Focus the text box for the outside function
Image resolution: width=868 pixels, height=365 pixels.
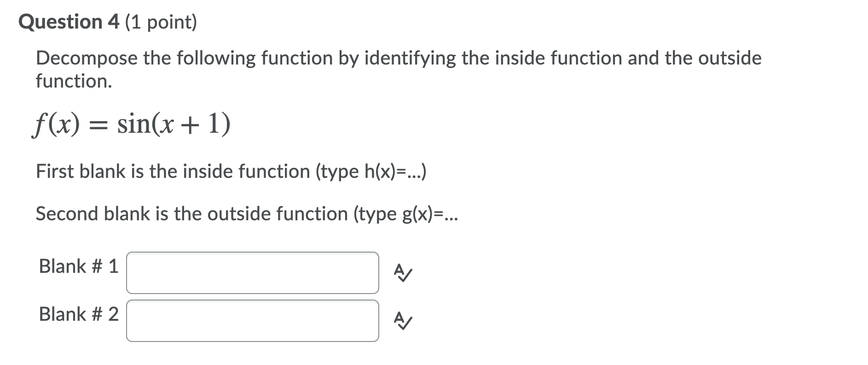pyautogui.click(x=252, y=320)
